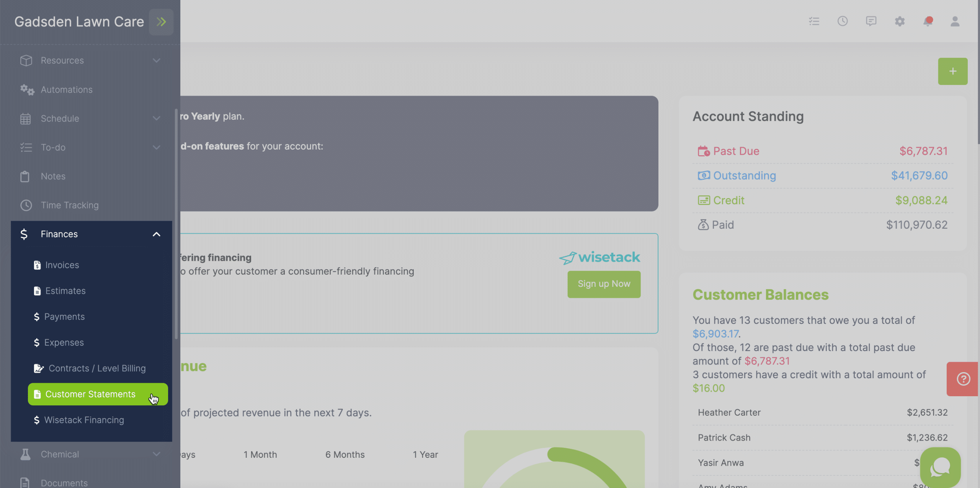980x488 pixels.
Task: Click the wisetack logo
Action: pyautogui.click(x=599, y=258)
